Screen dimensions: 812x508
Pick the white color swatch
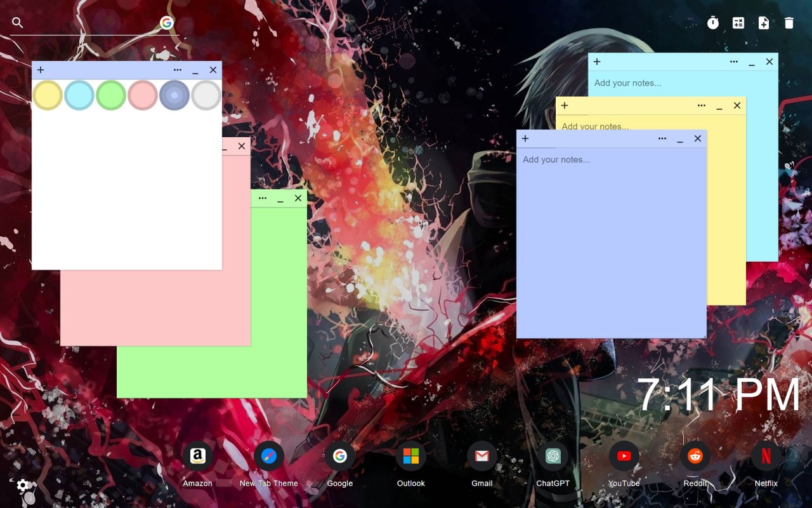pos(206,95)
